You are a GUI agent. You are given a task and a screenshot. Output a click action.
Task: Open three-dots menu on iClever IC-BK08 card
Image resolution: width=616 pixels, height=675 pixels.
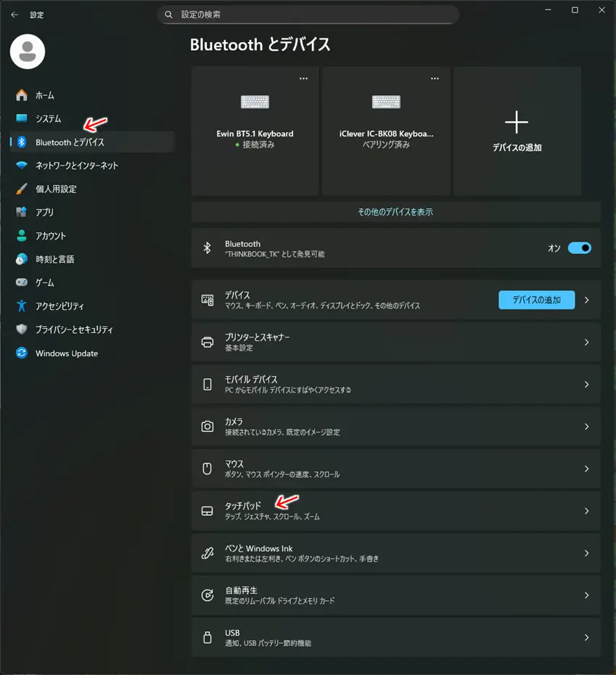pyautogui.click(x=435, y=78)
